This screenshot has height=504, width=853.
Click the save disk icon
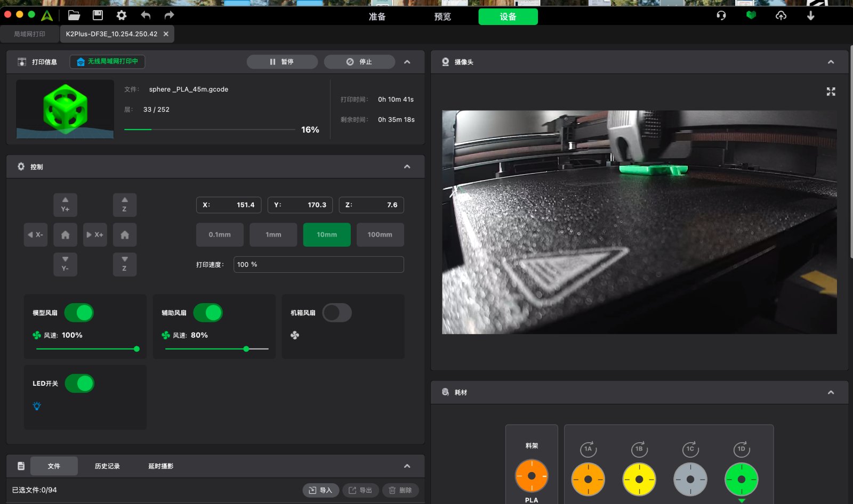98,15
